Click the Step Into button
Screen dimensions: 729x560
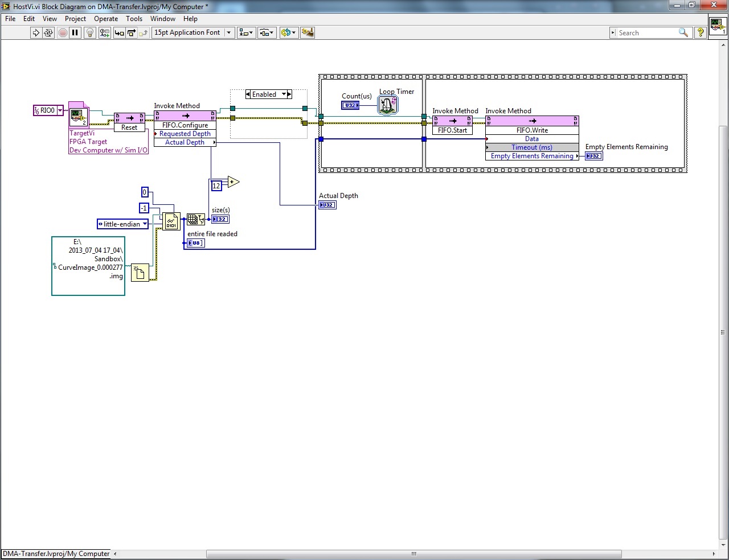coord(119,33)
